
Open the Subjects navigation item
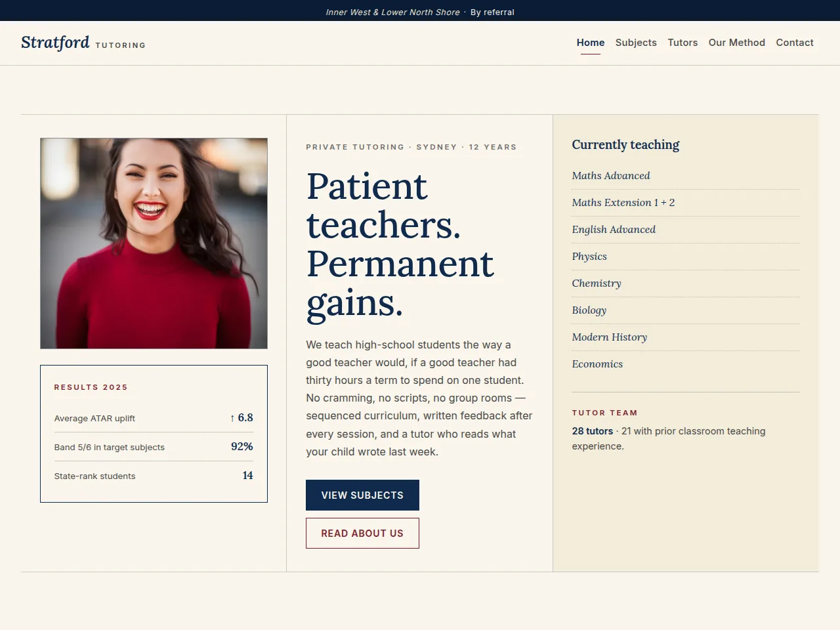(x=636, y=43)
